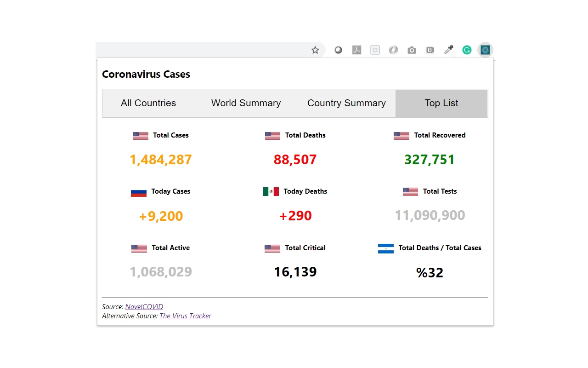
Task: Click the Total Cases label
Action: (171, 135)
